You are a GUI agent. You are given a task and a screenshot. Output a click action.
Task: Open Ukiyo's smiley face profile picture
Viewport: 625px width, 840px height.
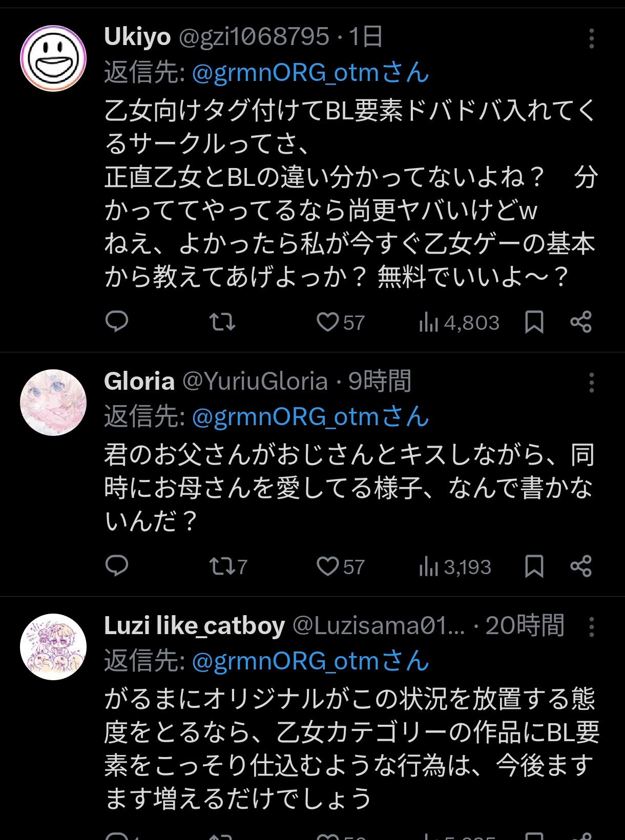[53, 58]
